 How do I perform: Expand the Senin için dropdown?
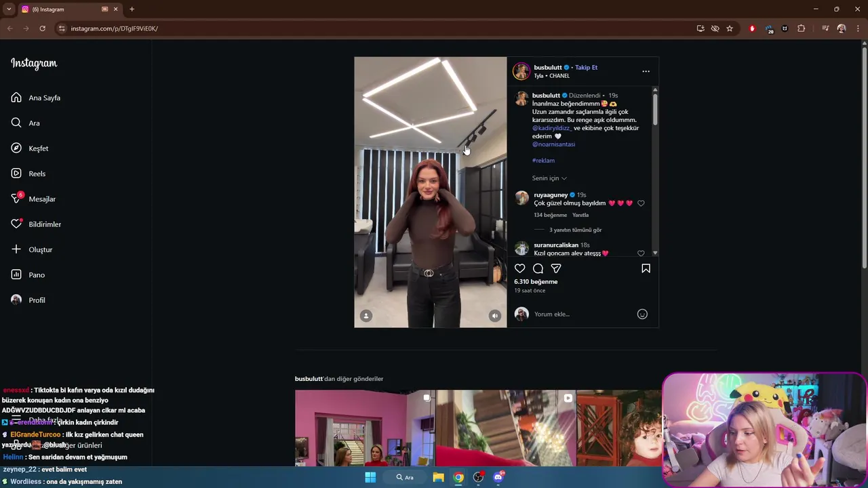[549, 178]
